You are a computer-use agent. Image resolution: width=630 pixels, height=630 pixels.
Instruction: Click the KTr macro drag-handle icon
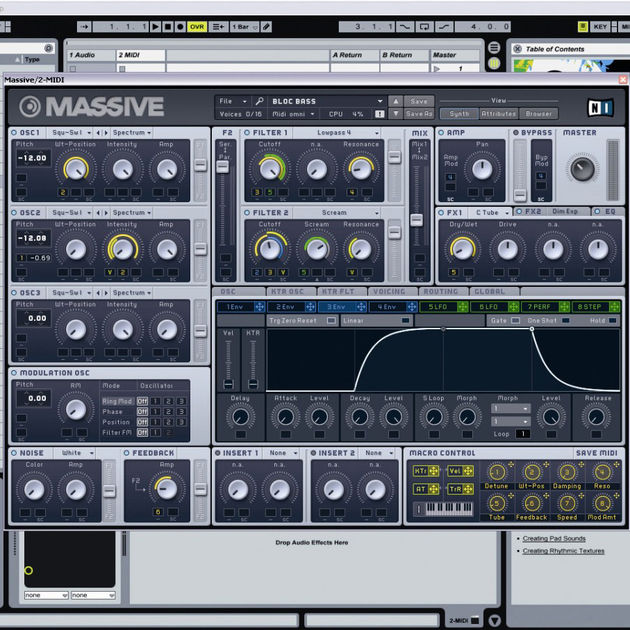point(434,471)
